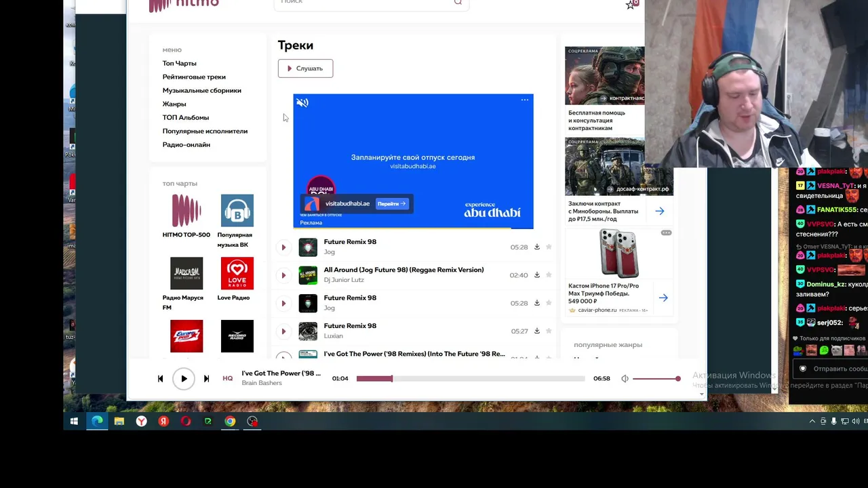Screen dimensions: 868x488
Task: Play All Around Reggae Remix Version track
Action: (x=283, y=275)
